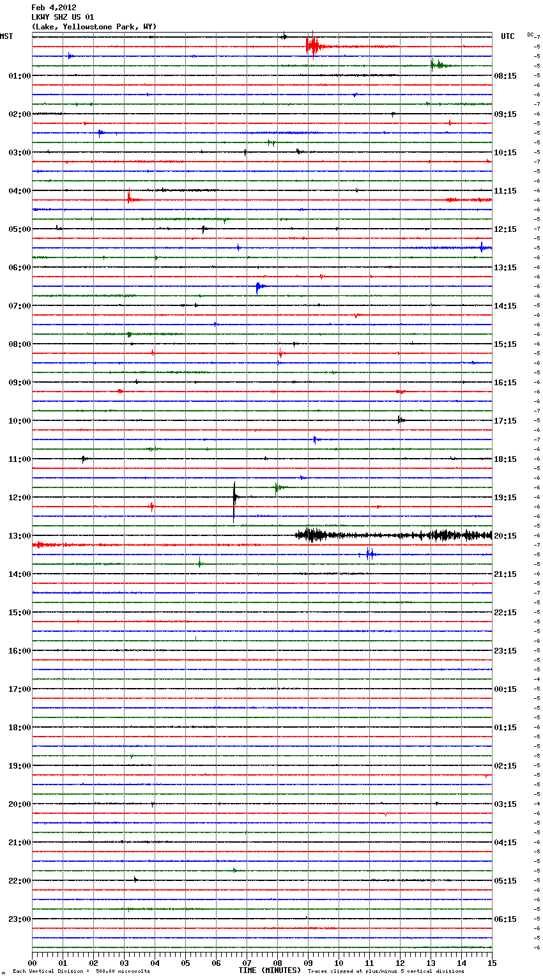Click the long black tremor signal on the 13:00 trace
This screenshot has width=543, height=980.
(394, 535)
